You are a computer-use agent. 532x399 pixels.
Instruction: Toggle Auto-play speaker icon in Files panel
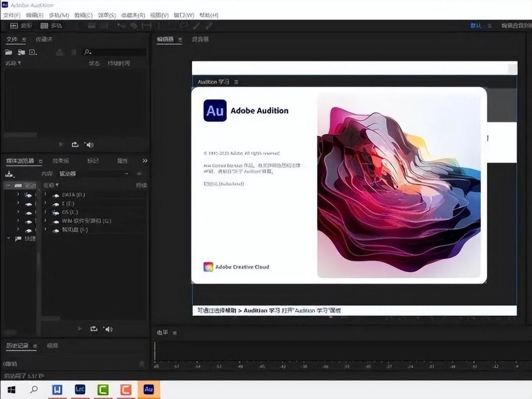pos(89,145)
